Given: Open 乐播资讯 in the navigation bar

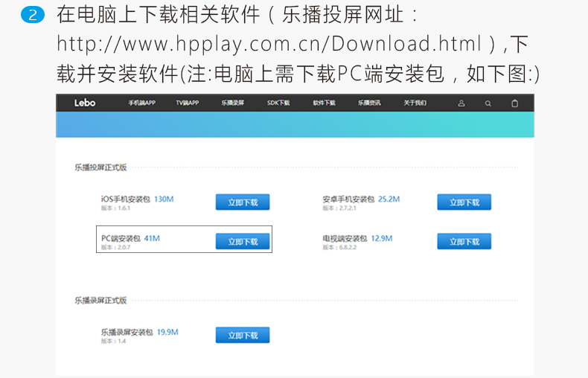Looking at the screenshot, I should (x=369, y=103).
